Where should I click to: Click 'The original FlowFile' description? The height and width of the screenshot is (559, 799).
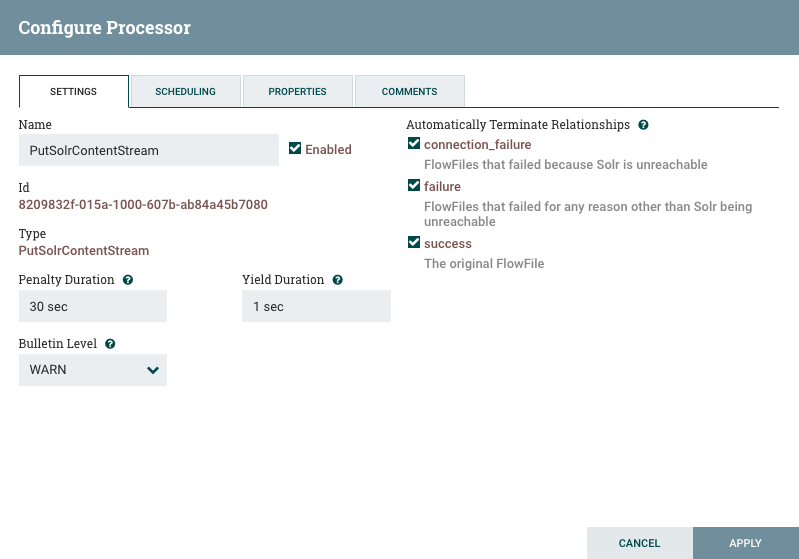tap(484, 263)
